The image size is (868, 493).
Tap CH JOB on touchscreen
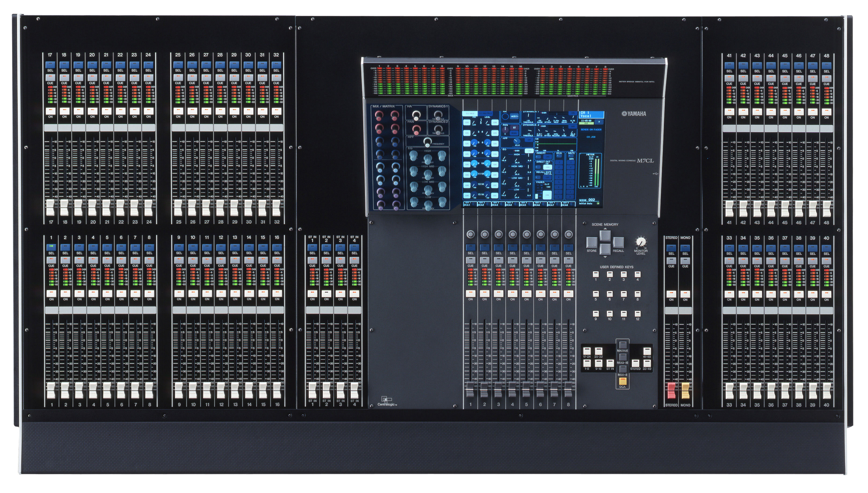[x=591, y=137]
